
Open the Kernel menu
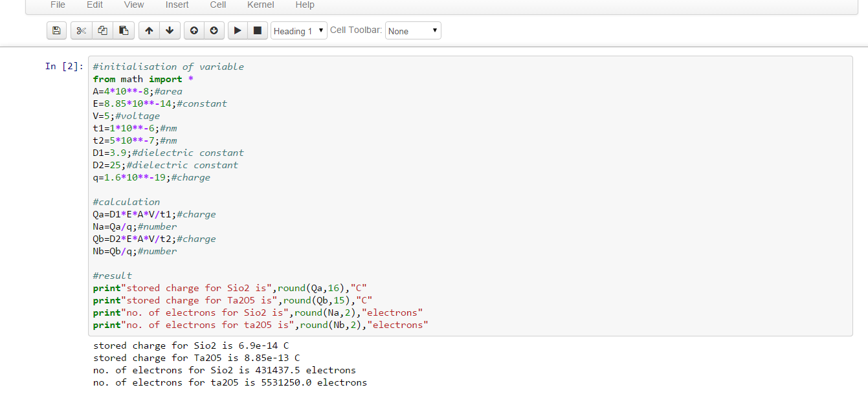pos(260,5)
